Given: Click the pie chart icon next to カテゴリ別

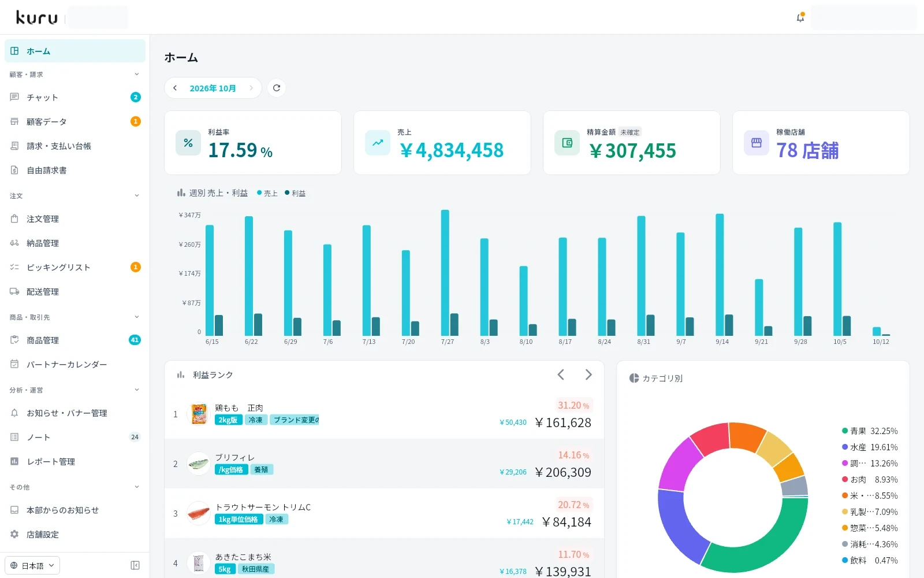Looking at the screenshot, I should click(x=634, y=378).
